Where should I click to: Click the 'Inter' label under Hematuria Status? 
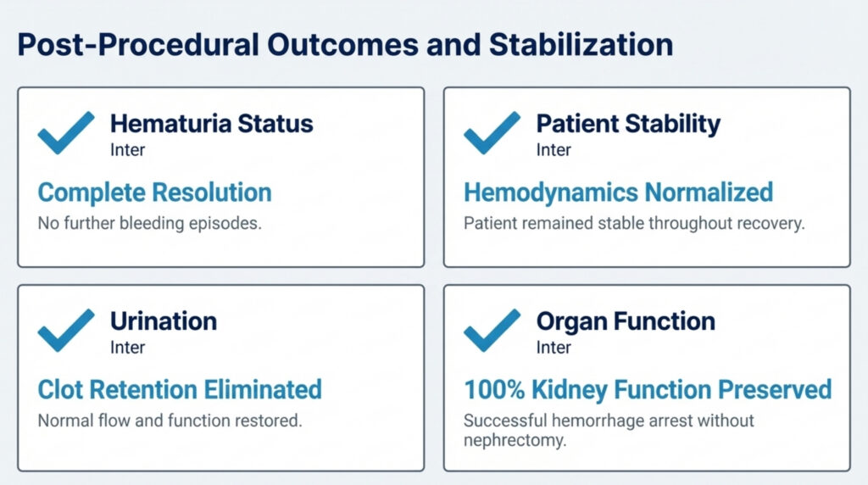click(x=127, y=150)
